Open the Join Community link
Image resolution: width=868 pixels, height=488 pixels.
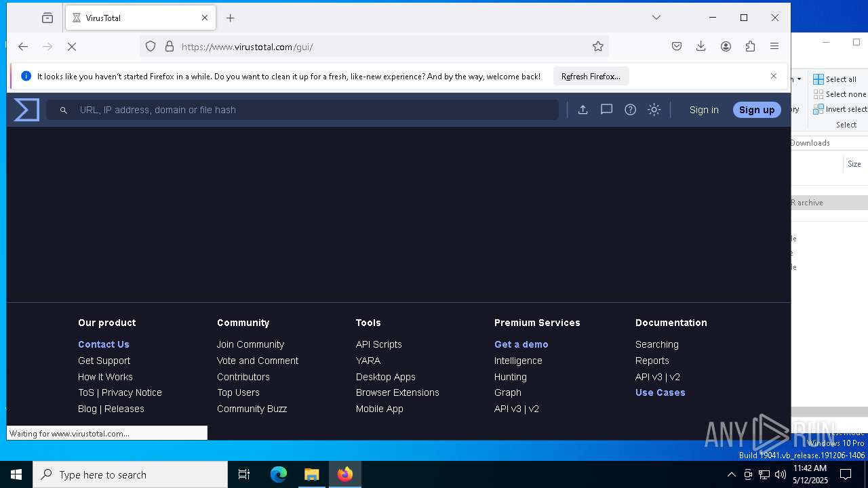pyautogui.click(x=250, y=344)
